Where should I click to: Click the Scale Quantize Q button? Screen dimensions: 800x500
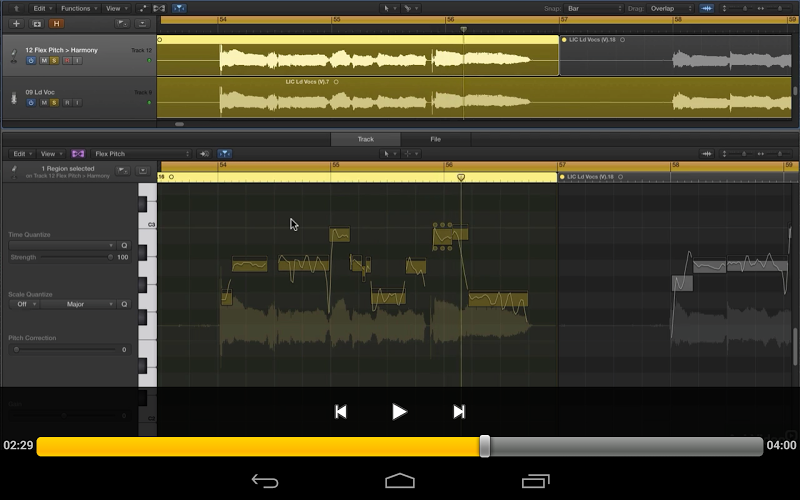124,304
